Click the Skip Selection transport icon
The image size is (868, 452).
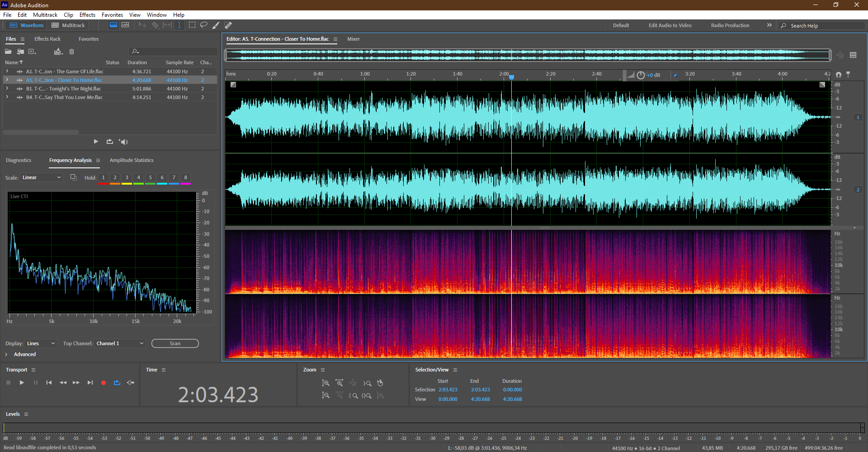(x=131, y=383)
